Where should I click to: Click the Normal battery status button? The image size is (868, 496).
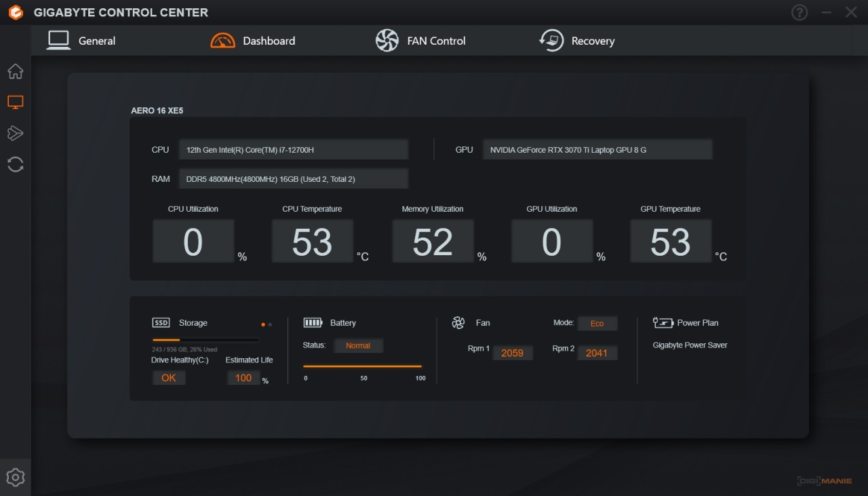point(358,345)
